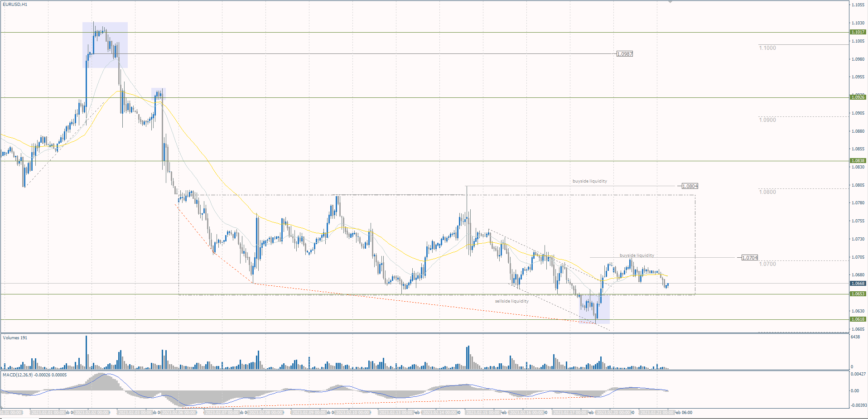This screenshot has height=419, width=868.
Task: Click the 1.0800 round-level label
Action: pyautogui.click(x=767, y=192)
